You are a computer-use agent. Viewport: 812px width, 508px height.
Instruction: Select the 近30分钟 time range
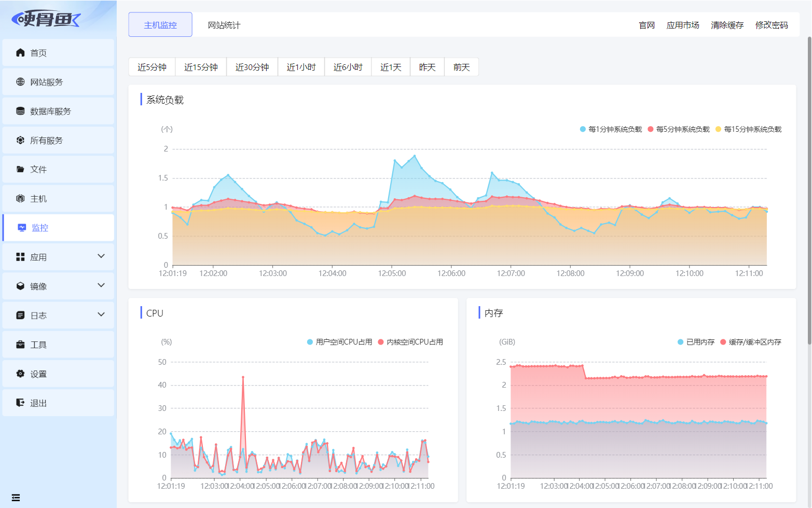point(252,67)
